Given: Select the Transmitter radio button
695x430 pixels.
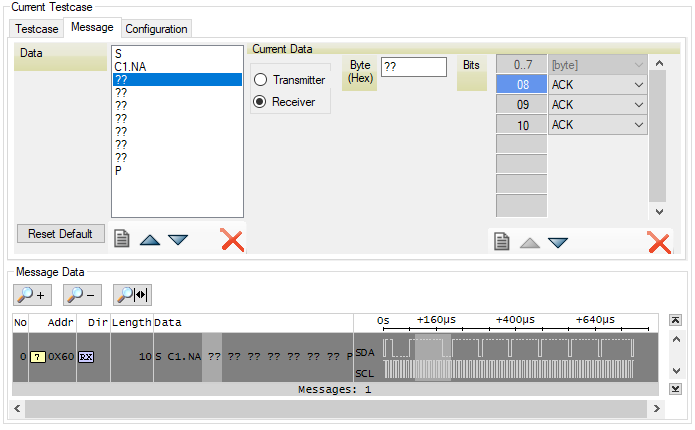Looking at the screenshot, I should tap(262, 80).
